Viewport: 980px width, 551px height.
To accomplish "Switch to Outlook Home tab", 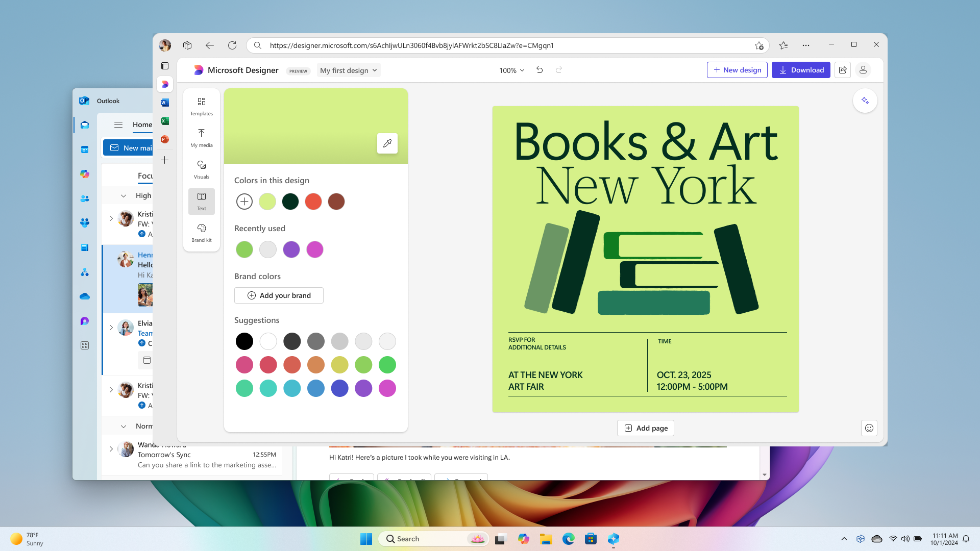I will 142,124.
